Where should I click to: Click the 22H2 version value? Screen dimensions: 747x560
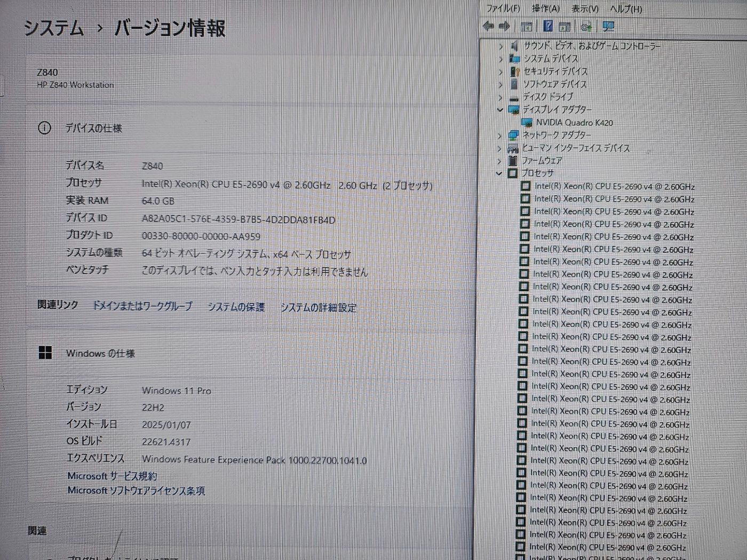click(153, 408)
